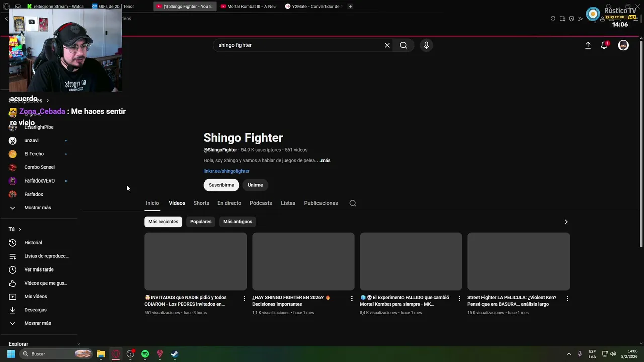Open Steam from the taskbar

click(x=174, y=354)
